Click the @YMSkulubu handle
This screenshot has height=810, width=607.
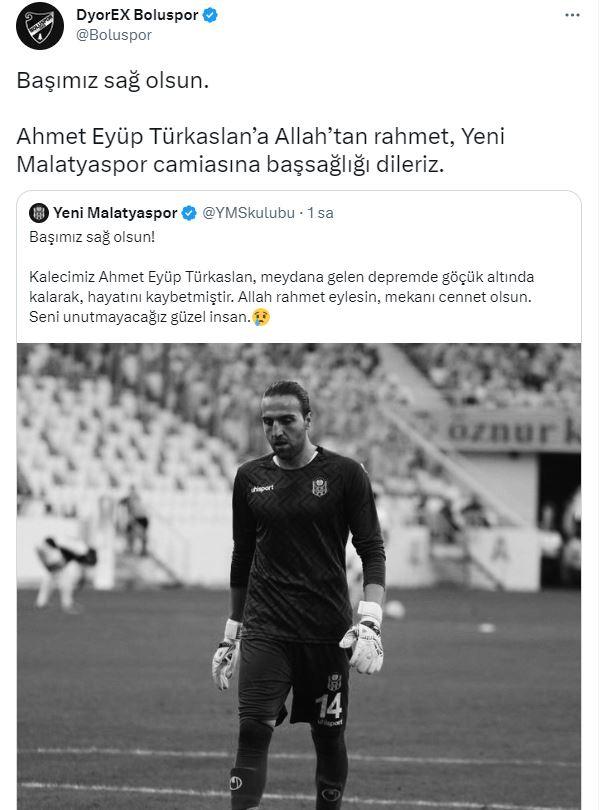tap(248, 213)
